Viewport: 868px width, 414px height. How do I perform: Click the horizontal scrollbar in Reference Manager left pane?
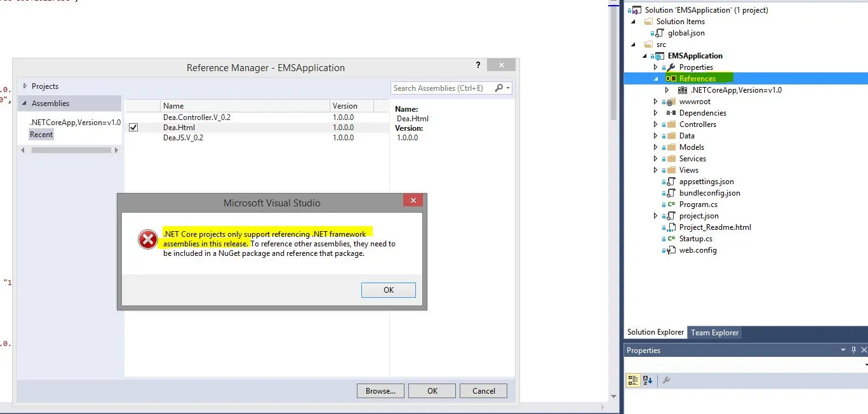point(71,150)
